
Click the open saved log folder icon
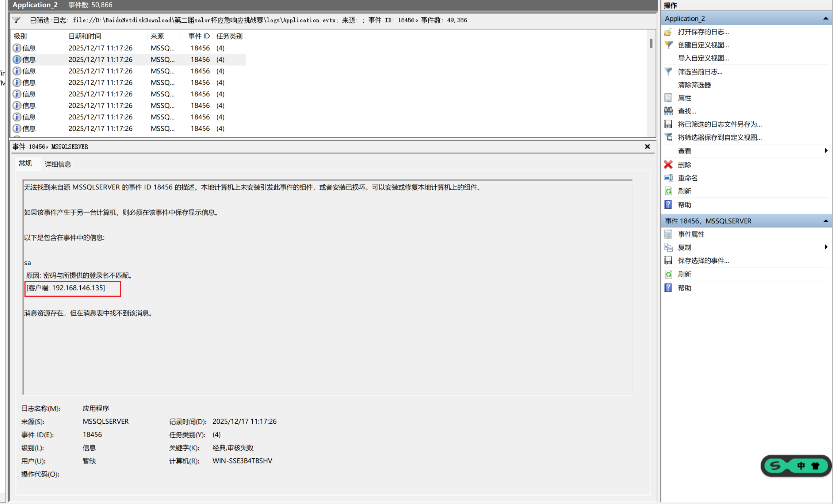tap(668, 32)
